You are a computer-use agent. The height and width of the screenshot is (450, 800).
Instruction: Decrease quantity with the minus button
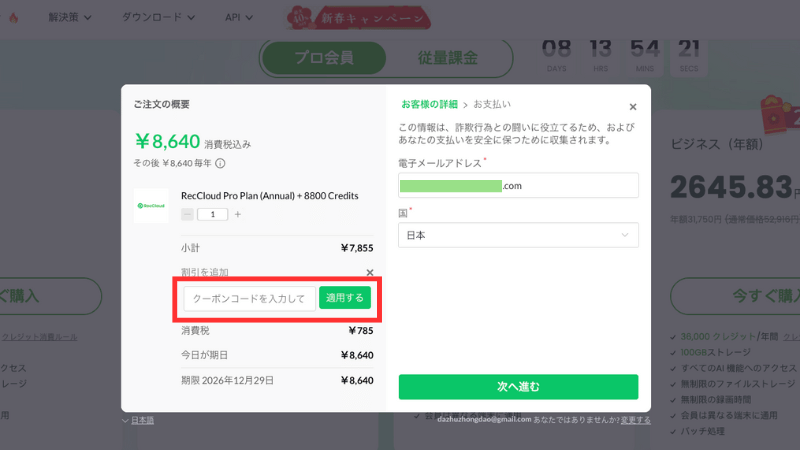click(187, 214)
